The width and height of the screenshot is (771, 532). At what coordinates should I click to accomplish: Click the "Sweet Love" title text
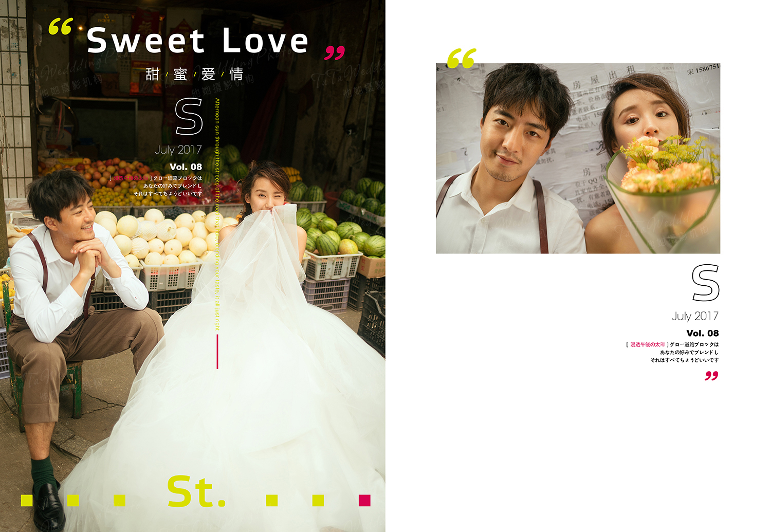[x=197, y=41]
